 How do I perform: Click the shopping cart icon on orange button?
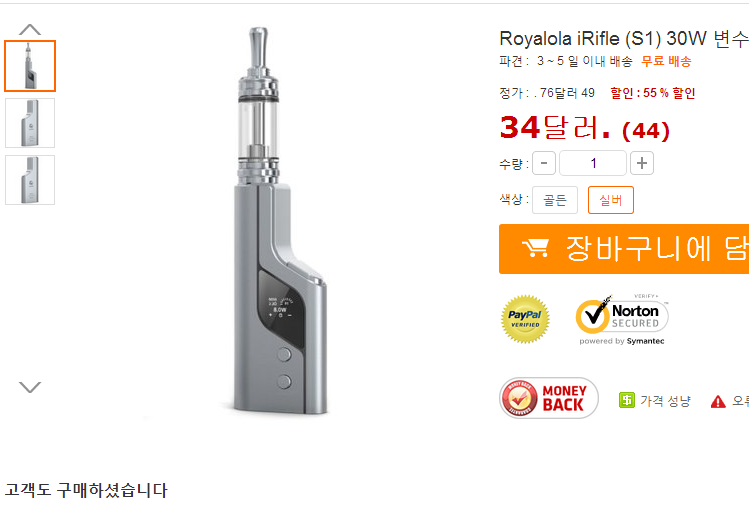(x=535, y=248)
